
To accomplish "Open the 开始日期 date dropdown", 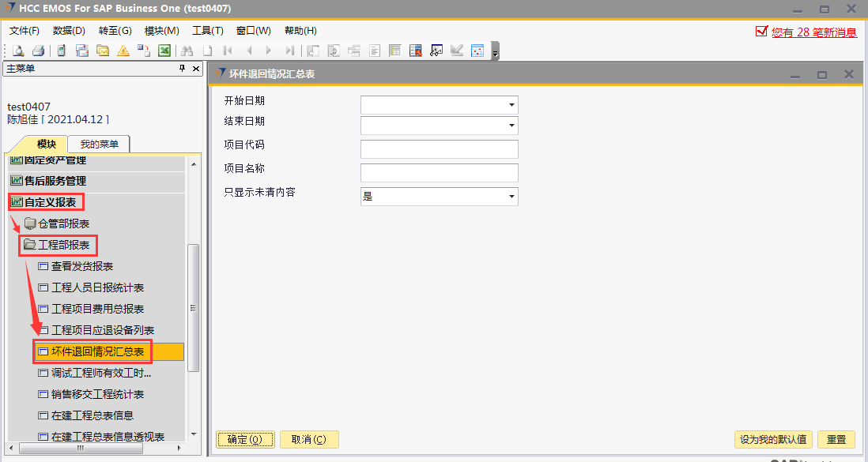I will 511,105.
